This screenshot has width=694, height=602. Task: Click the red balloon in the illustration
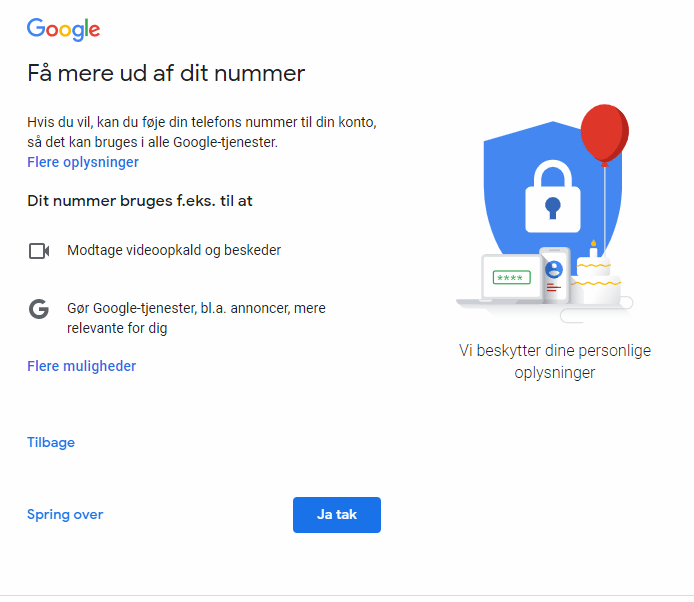tap(604, 131)
